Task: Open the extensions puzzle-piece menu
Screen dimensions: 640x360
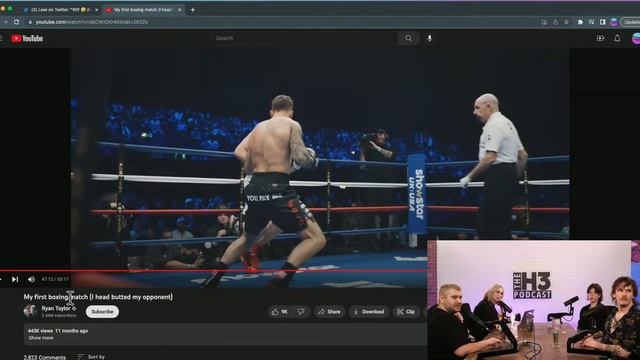Action: [x=580, y=22]
